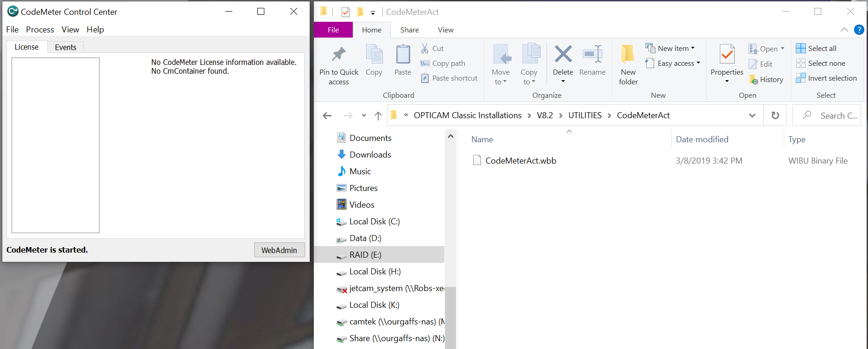Click Edit in Open group

(x=761, y=64)
